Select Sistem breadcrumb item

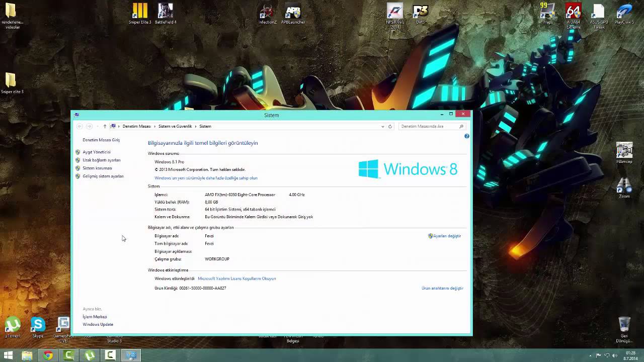click(x=205, y=126)
